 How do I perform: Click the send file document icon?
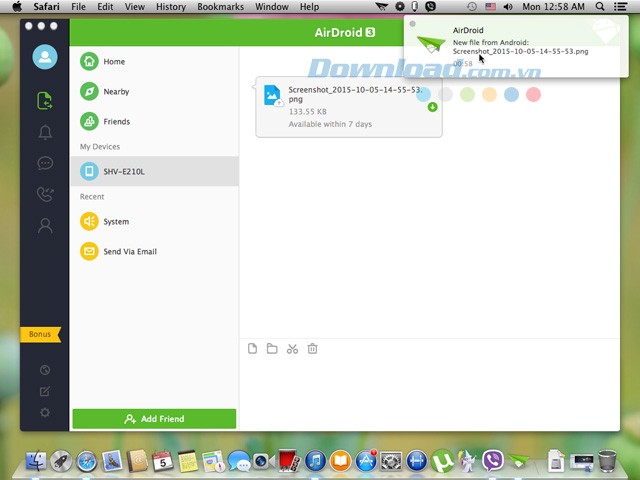click(x=252, y=349)
